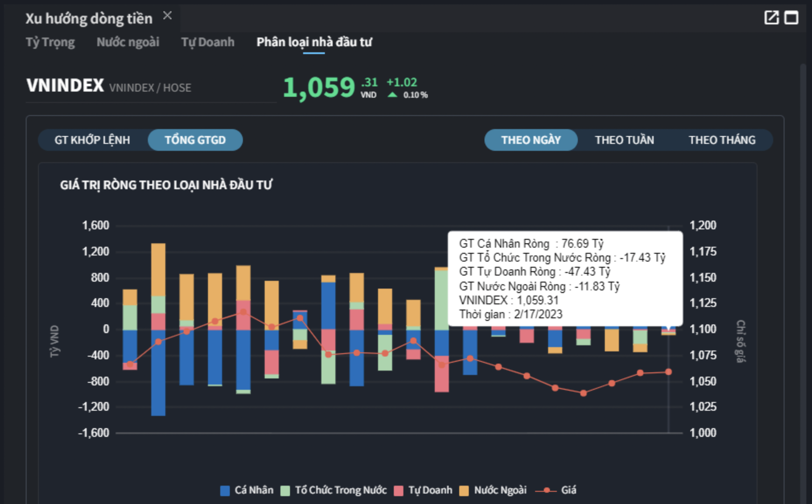Select Phân loại nhà đầu tư tab
This screenshot has height=504, width=812.
tap(314, 42)
